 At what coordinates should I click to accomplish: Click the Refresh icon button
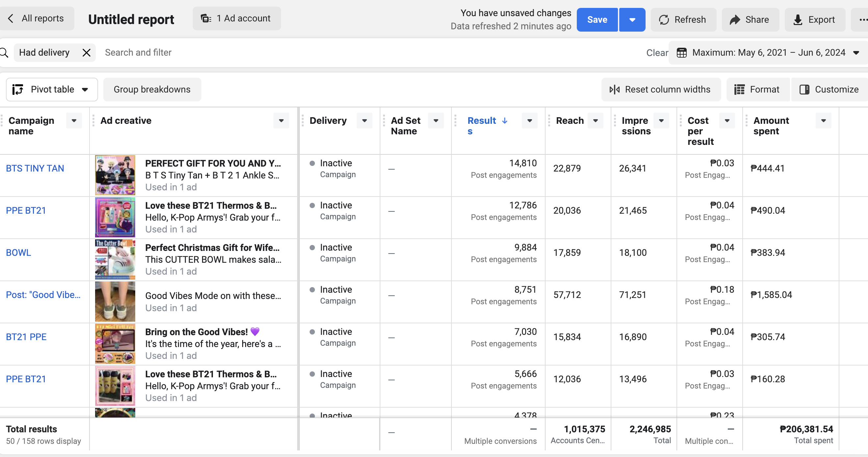(664, 19)
